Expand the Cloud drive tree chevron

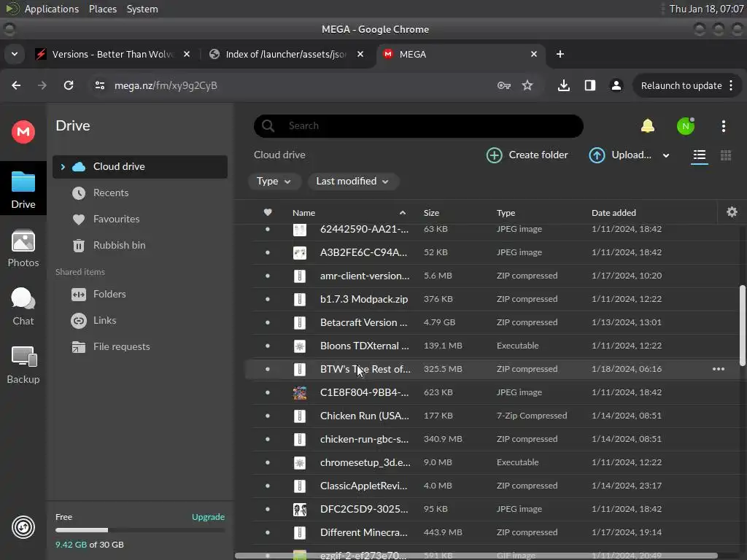[63, 167]
